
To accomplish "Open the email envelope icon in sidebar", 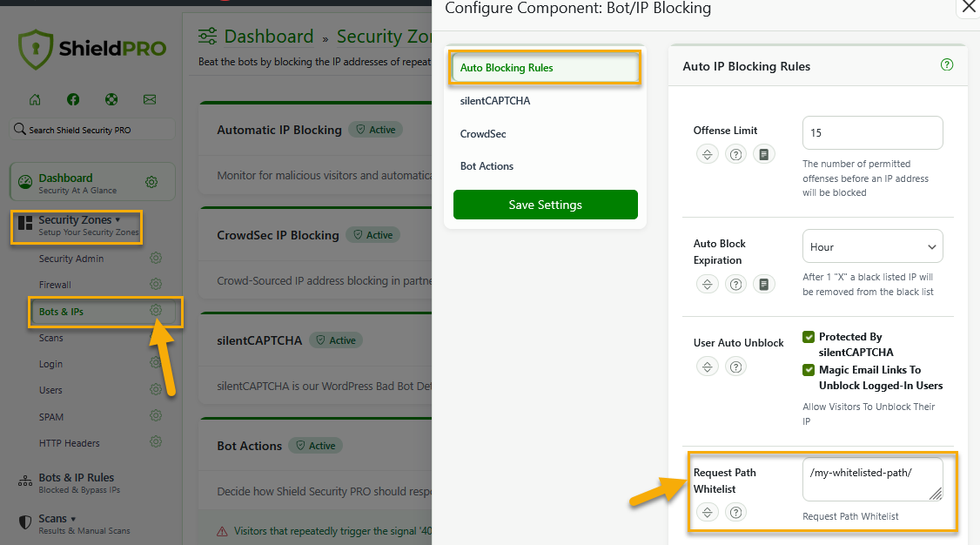I will pyautogui.click(x=149, y=99).
